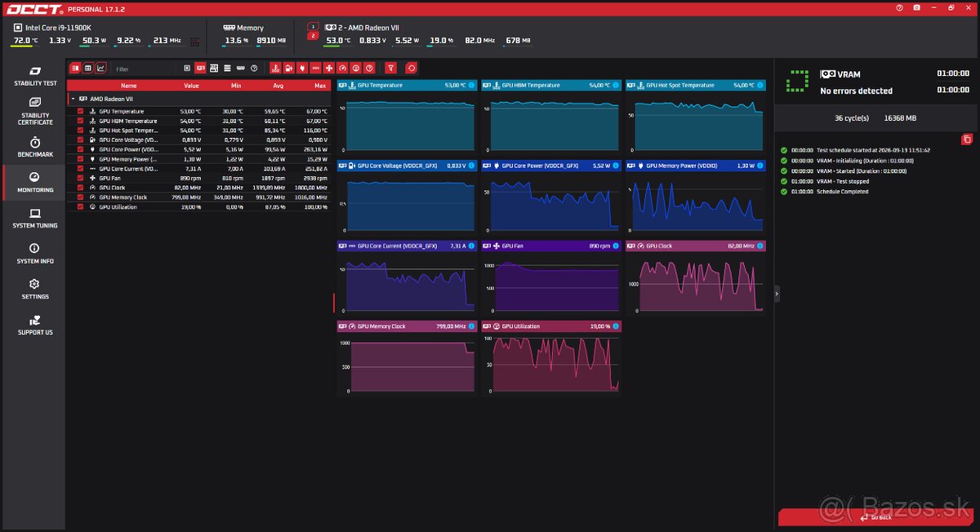Open the System Info section
980x532 pixels.
tap(34, 253)
